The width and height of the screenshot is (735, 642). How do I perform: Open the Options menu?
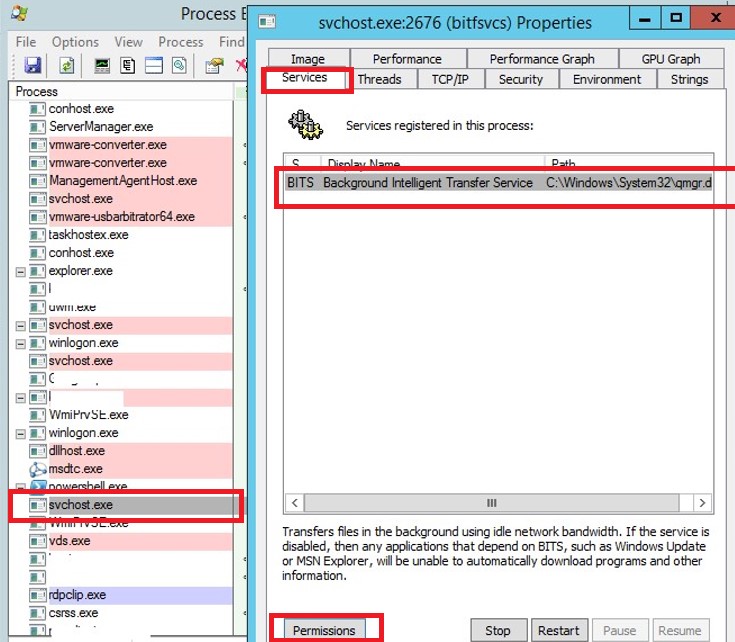point(75,42)
